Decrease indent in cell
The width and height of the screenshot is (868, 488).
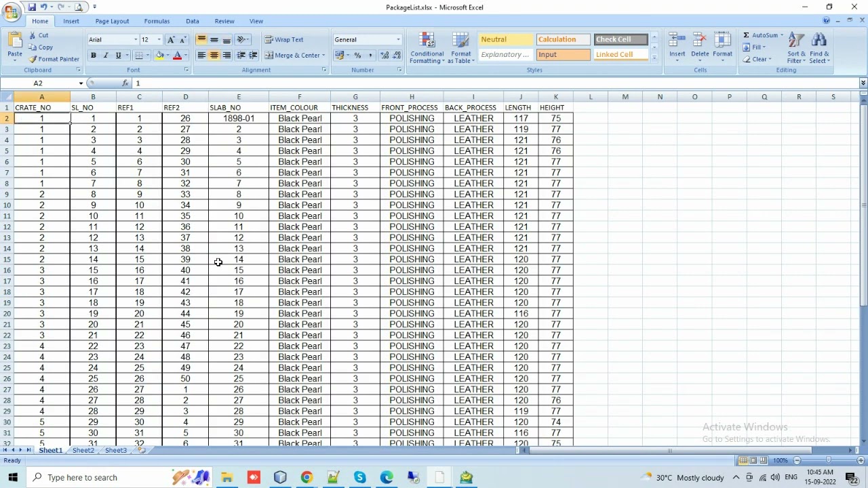(241, 56)
